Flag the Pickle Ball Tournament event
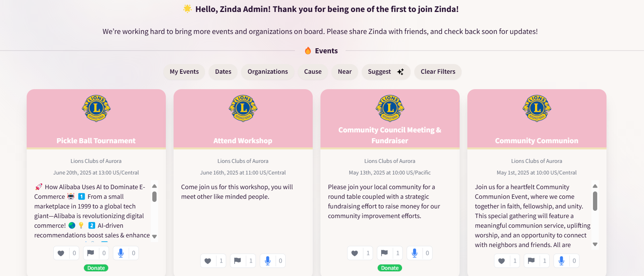The image size is (644, 276). [90, 253]
